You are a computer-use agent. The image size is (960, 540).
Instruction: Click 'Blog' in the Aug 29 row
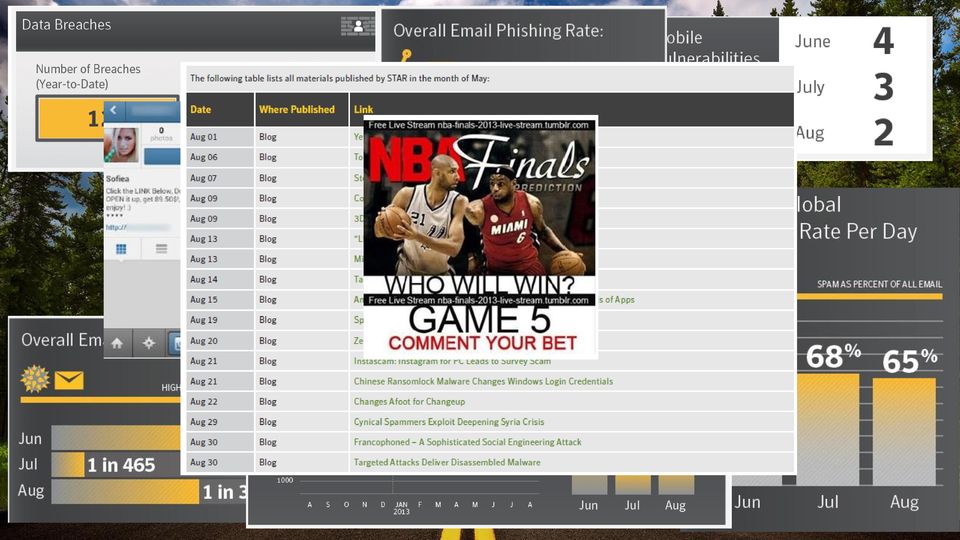(268, 422)
